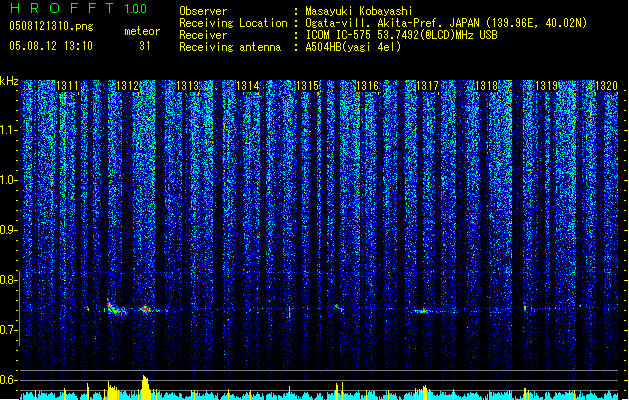Click the 'Receiving Location' field label
The image size is (629, 400).
tap(233, 23)
